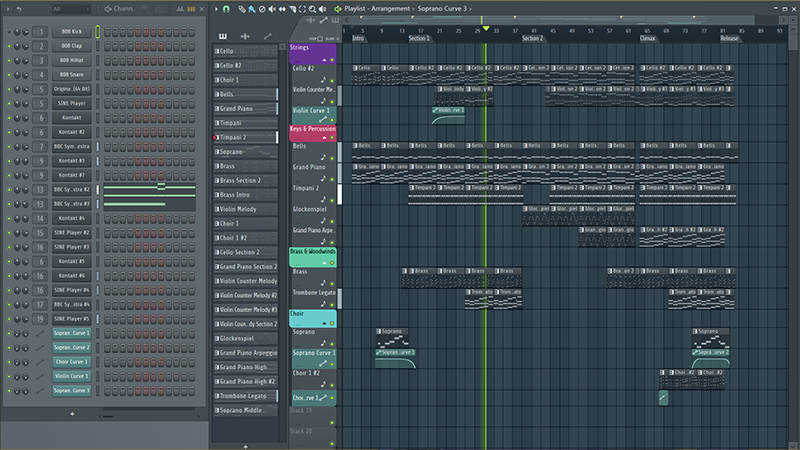Open the Playlist options menu arrow

click(216, 9)
